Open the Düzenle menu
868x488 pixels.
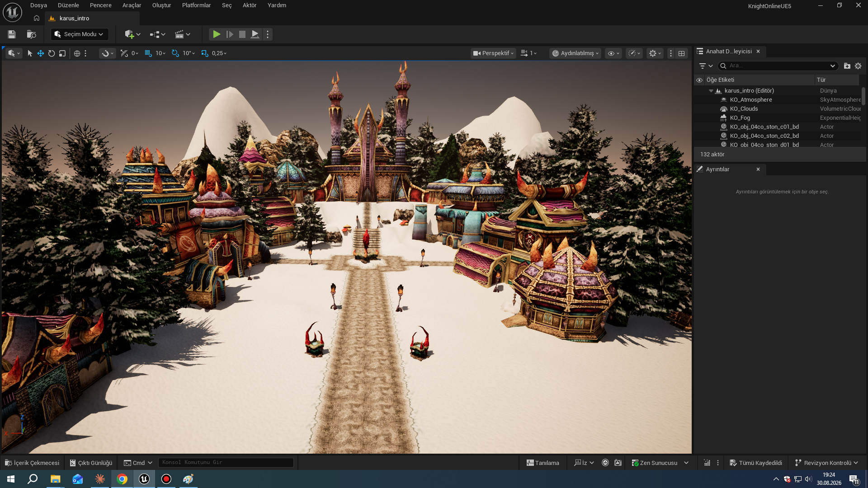[68, 5]
